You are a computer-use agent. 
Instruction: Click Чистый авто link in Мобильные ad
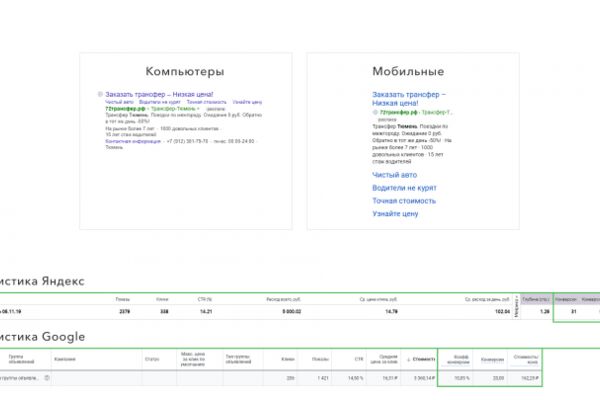point(395,175)
